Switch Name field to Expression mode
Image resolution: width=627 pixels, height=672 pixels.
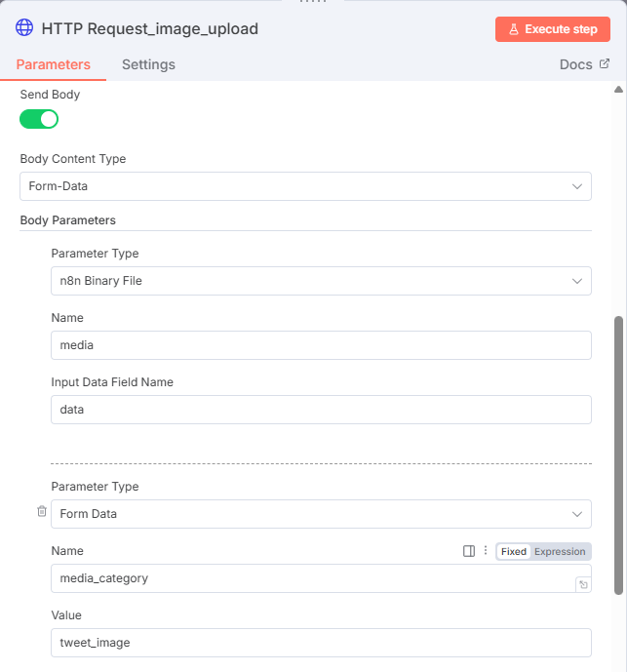(560, 551)
